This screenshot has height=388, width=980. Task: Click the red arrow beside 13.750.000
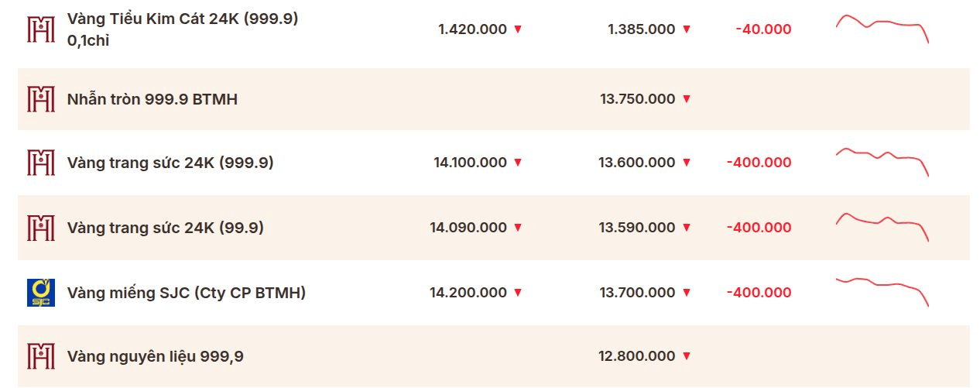point(686,99)
